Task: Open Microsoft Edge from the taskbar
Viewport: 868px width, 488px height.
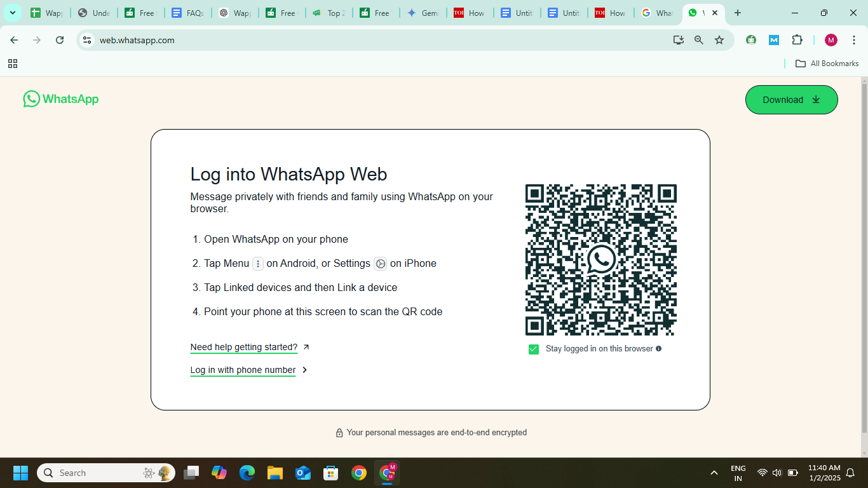Action: click(247, 473)
